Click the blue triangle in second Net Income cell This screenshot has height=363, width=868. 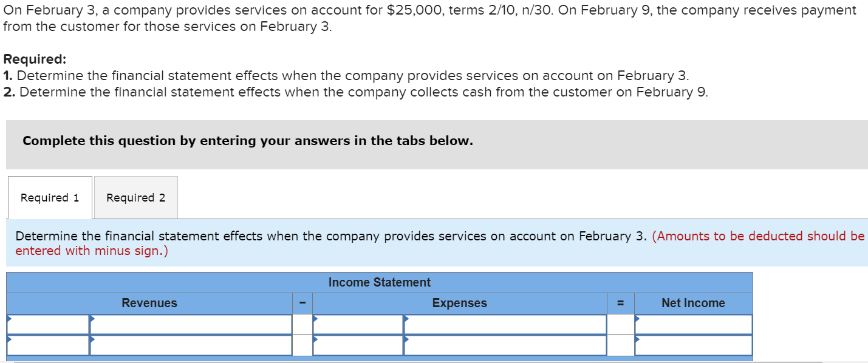pos(637,338)
